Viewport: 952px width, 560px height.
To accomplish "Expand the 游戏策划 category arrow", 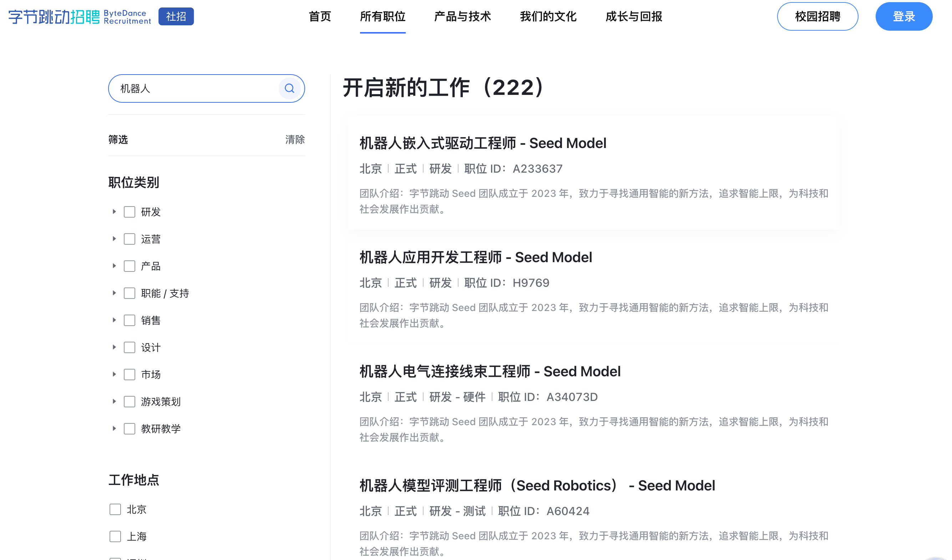I will [x=114, y=401].
